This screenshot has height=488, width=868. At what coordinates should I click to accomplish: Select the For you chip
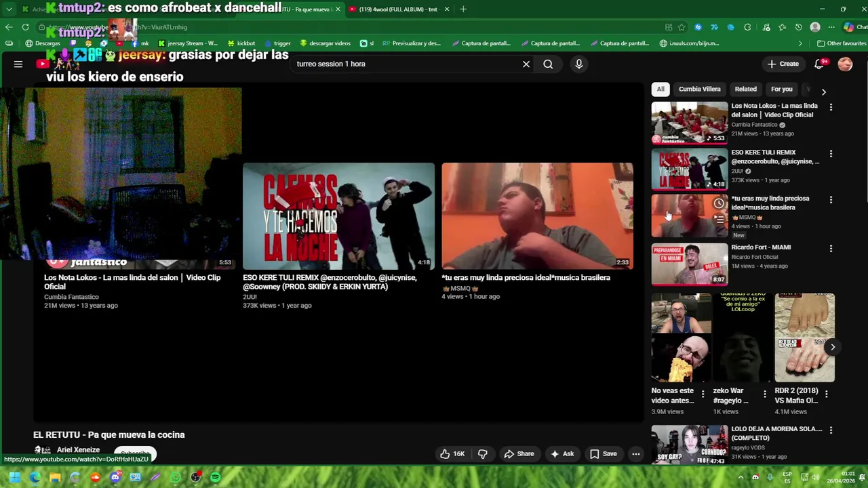pos(781,89)
